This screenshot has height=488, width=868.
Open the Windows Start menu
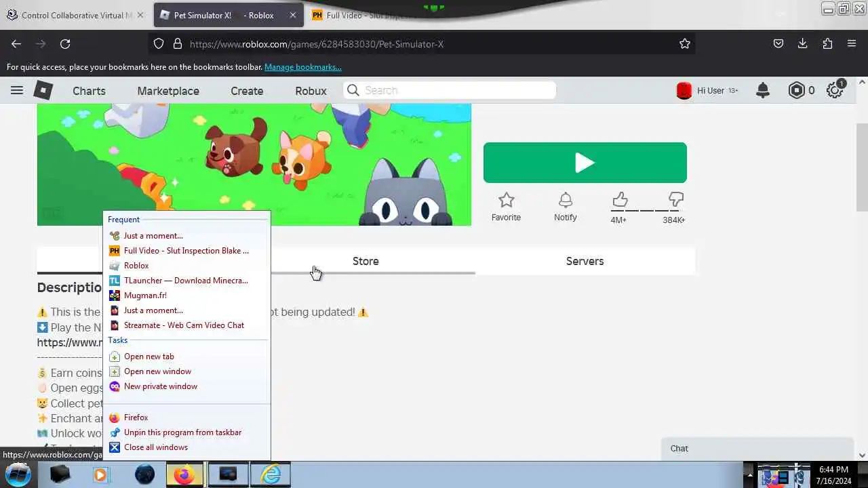(x=18, y=474)
